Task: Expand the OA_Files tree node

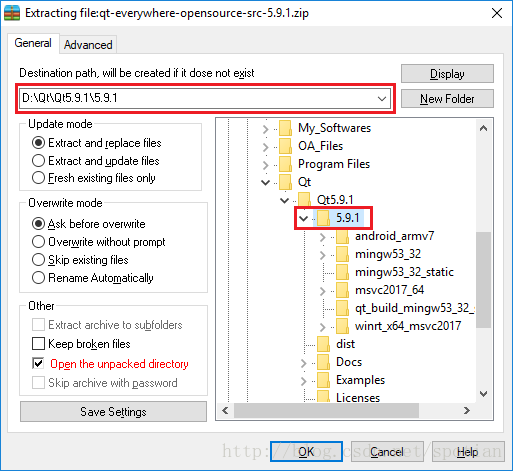Action: (266, 147)
